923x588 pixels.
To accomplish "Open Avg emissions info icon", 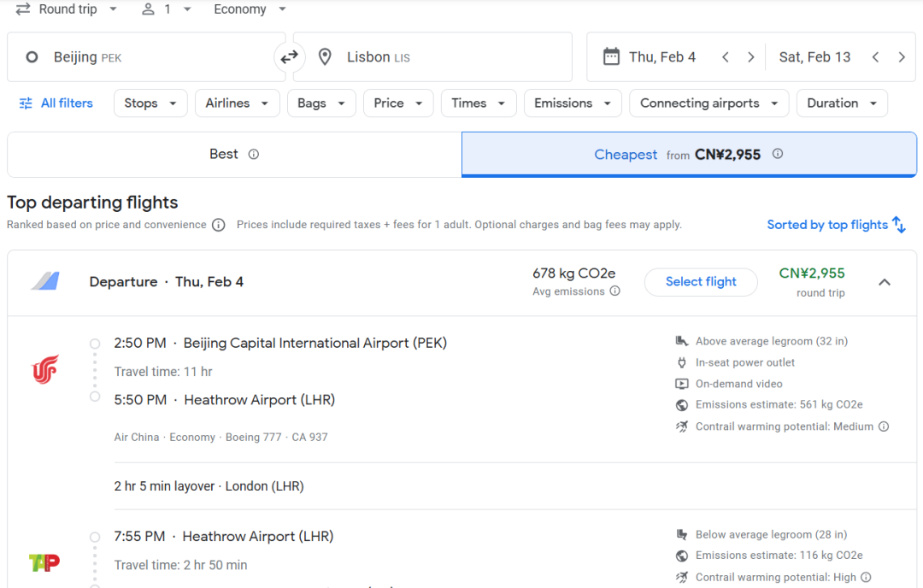I will point(615,291).
